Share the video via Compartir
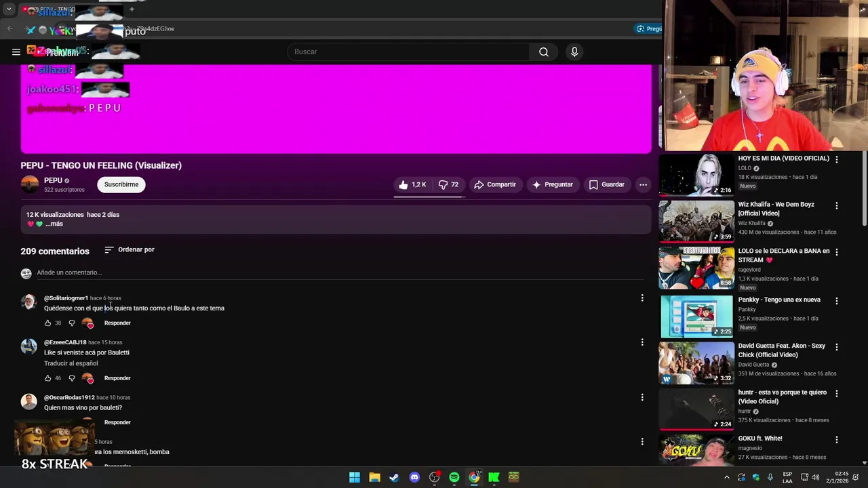 [x=495, y=184]
